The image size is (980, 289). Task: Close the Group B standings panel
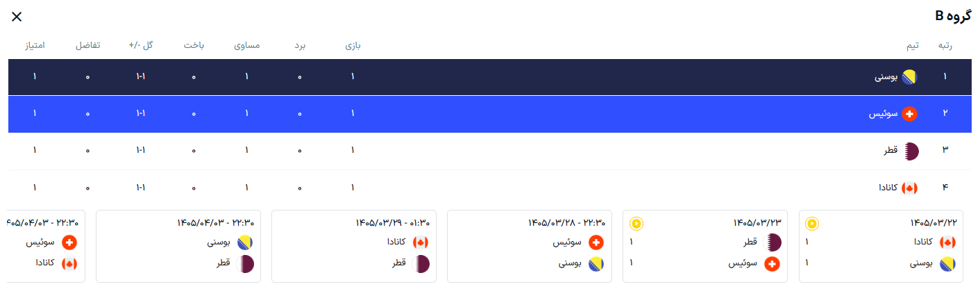coord(17,17)
